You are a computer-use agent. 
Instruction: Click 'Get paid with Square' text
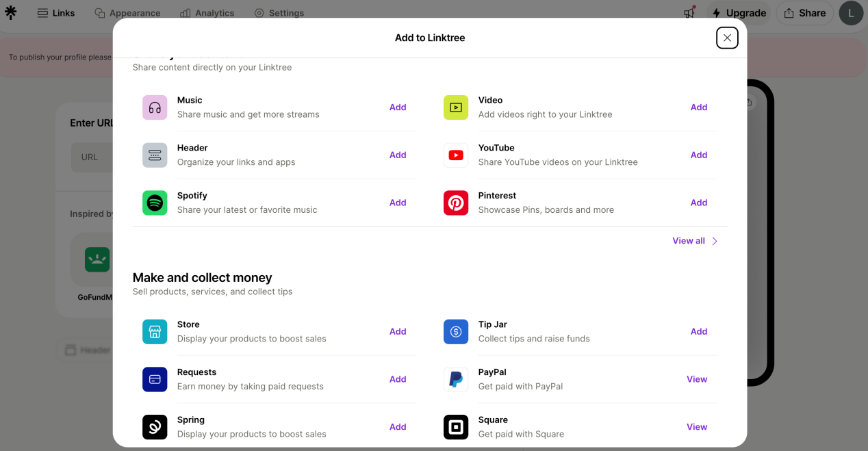(x=521, y=434)
